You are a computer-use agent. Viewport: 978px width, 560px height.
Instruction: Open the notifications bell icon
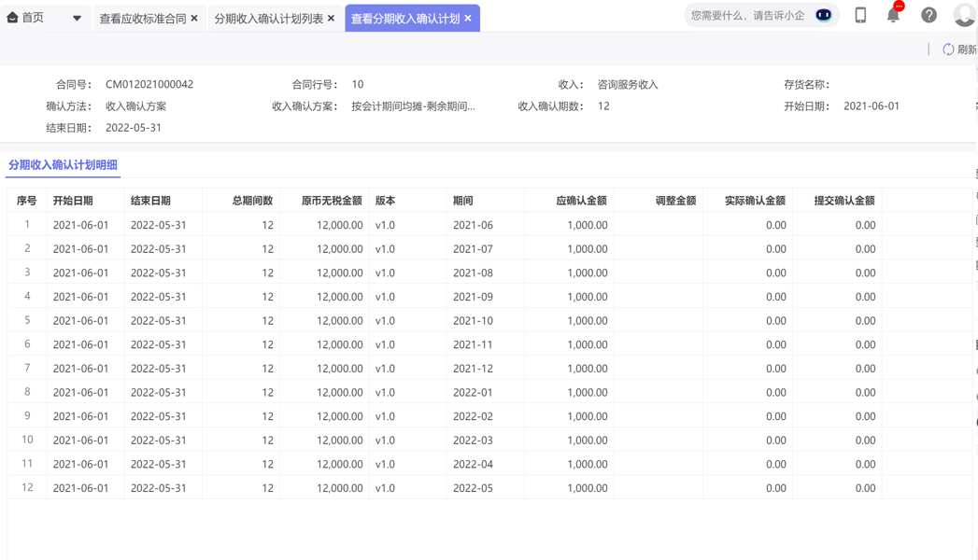893,16
